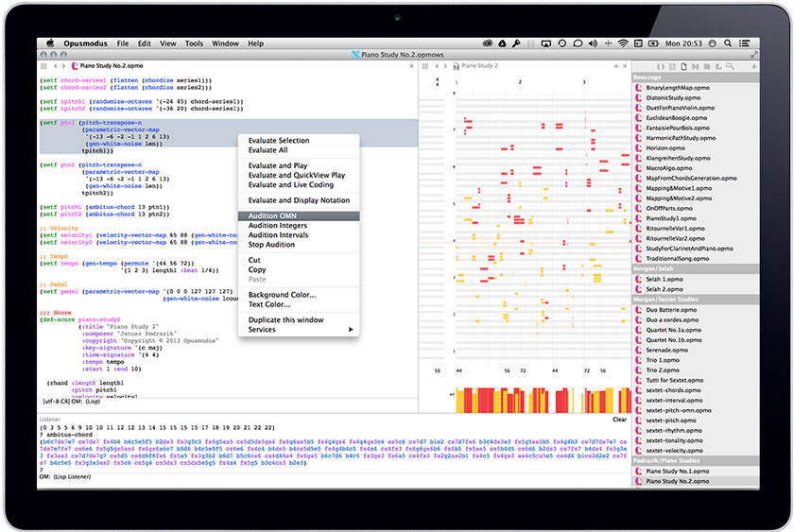This screenshot has height=532, width=794.
Task: Click the Creative Cloud menu bar icon
Action: (x=488, y=43)
